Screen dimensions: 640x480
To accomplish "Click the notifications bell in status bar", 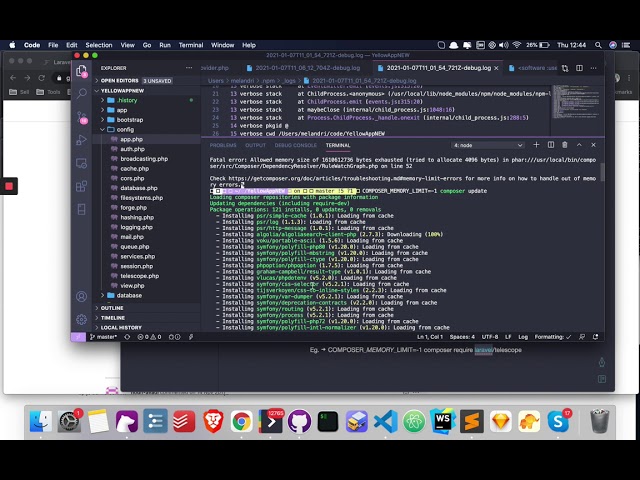I will 596,337.
